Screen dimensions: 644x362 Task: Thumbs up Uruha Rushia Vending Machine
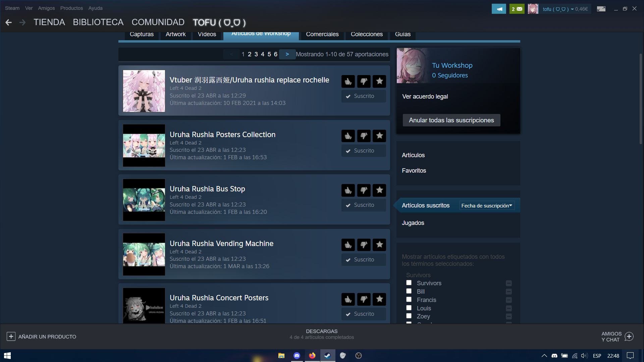348,245
